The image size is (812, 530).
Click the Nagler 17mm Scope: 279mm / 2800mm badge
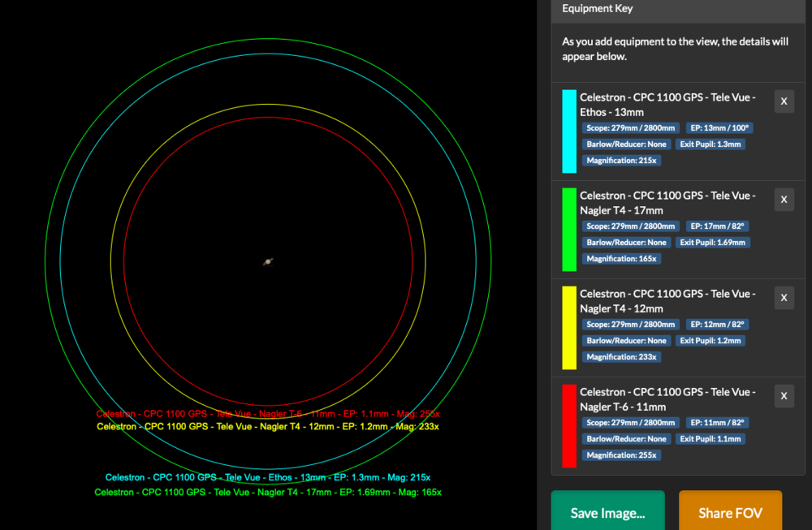coord(630,226)
